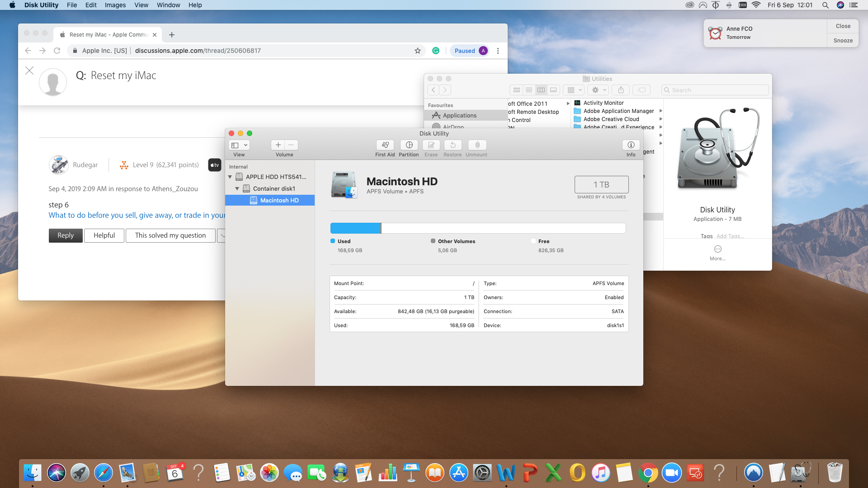Click the reply input field in thread

pos(65,235)
